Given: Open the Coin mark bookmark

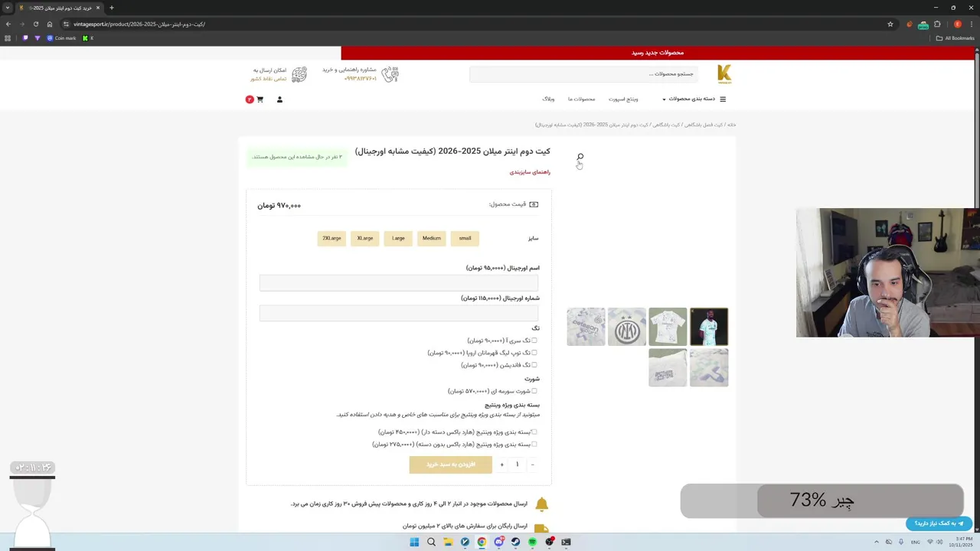Looking at the screenshot, I should pyautogui.click(x=61, y=38).
